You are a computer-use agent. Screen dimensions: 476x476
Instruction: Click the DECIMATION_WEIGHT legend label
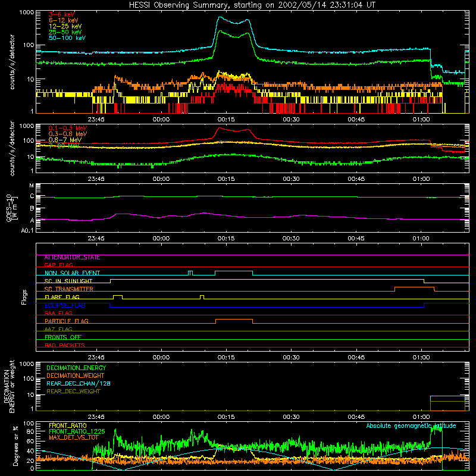76,376
